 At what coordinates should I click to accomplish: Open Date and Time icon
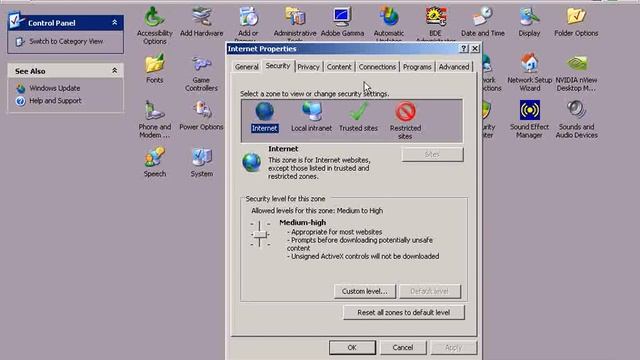tap(482, 22)
